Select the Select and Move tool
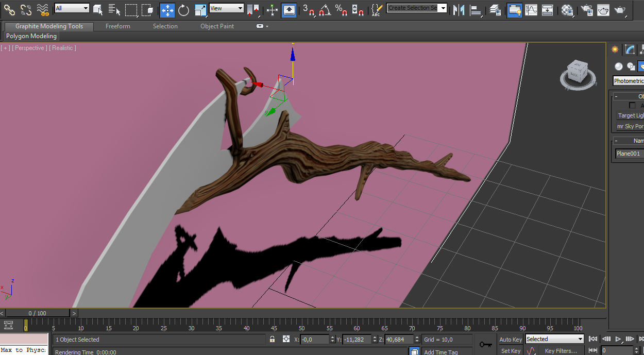644x355 pixels. pyautogui.click(x=167, y=10)
